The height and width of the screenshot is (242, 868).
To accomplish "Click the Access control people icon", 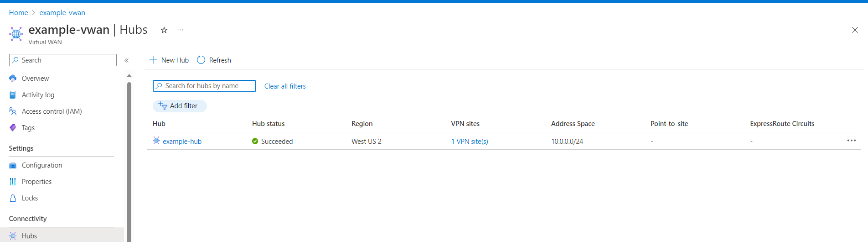I will tap(13, 111).
